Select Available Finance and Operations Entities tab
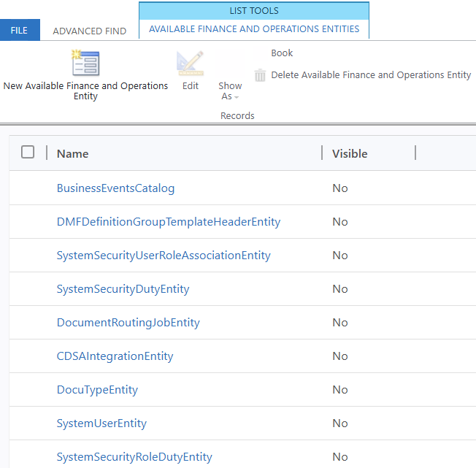This screenshot has width=476, height=468. coord(254,29)
